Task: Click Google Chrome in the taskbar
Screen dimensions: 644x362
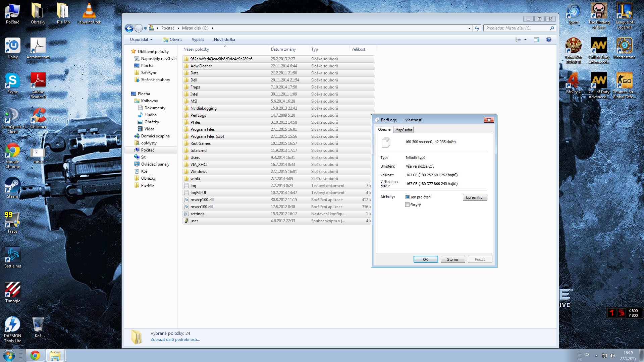Action: coord(35,355)
